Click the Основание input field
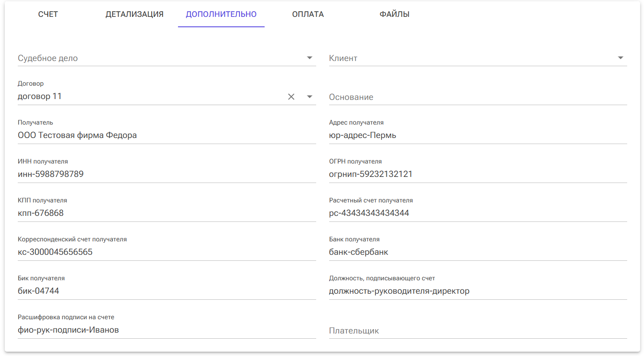The image size is (644, 356). tap(477, 97)
